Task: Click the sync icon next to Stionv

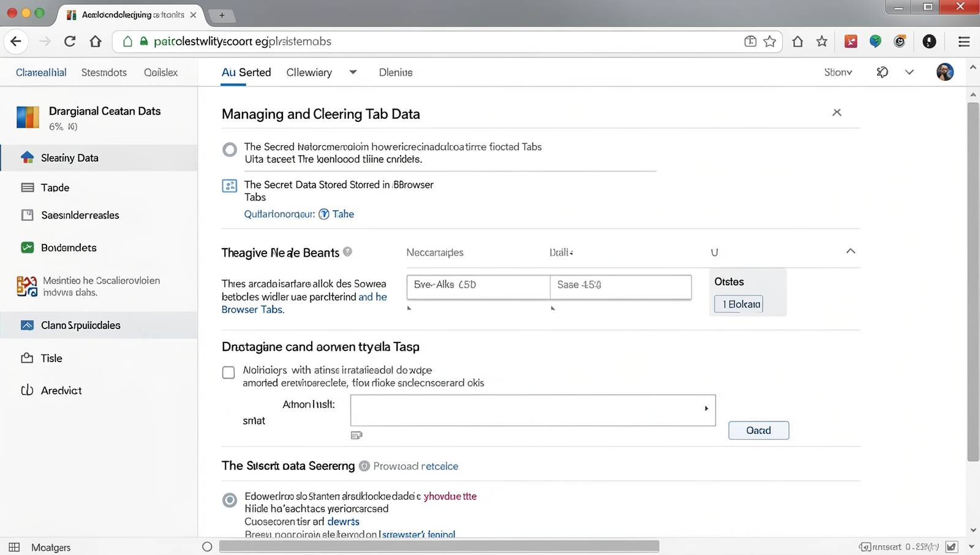Action: [882, 72]
